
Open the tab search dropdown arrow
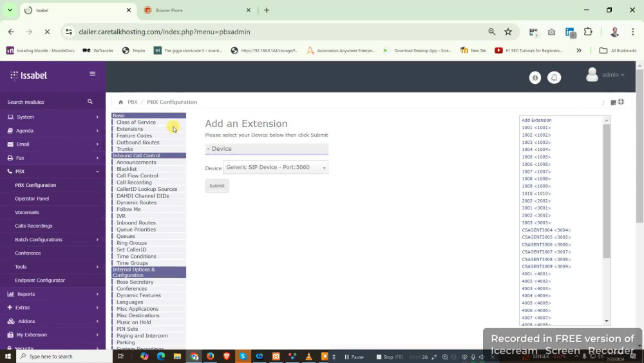pyautogui.click(x=10, y=10)
